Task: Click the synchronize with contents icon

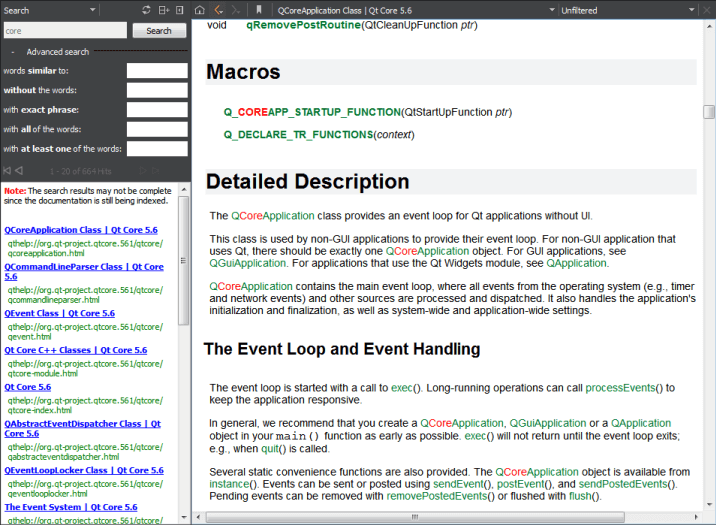Action: (x=146, y=10)
